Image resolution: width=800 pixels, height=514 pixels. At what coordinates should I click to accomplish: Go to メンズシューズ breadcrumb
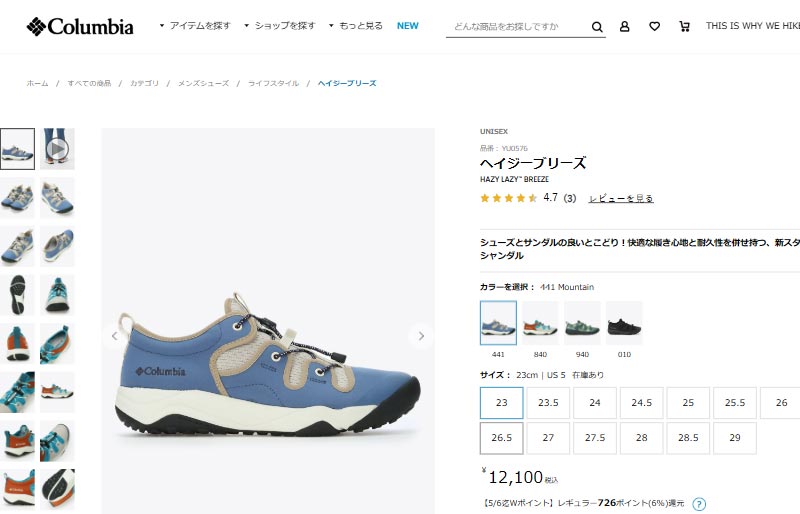pos(203,83)
